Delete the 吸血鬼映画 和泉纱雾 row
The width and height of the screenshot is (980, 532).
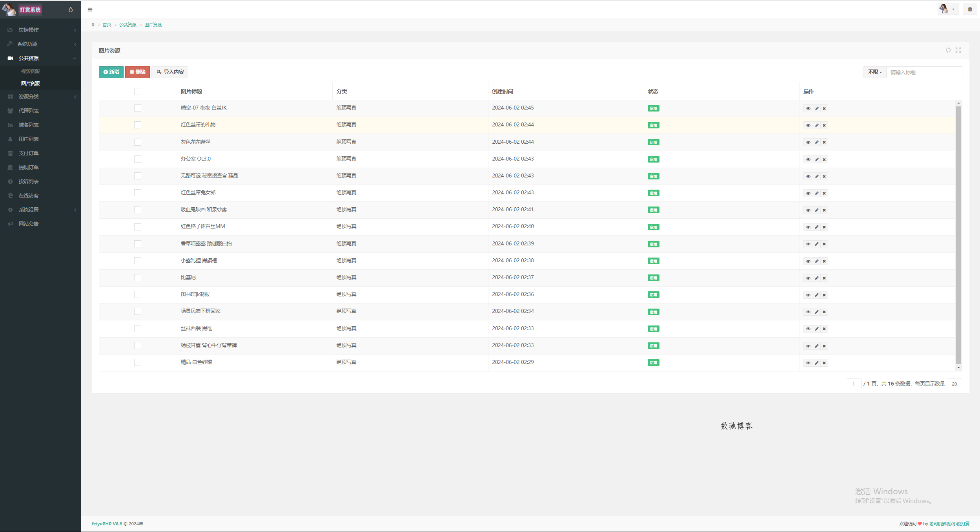point(824,210)
